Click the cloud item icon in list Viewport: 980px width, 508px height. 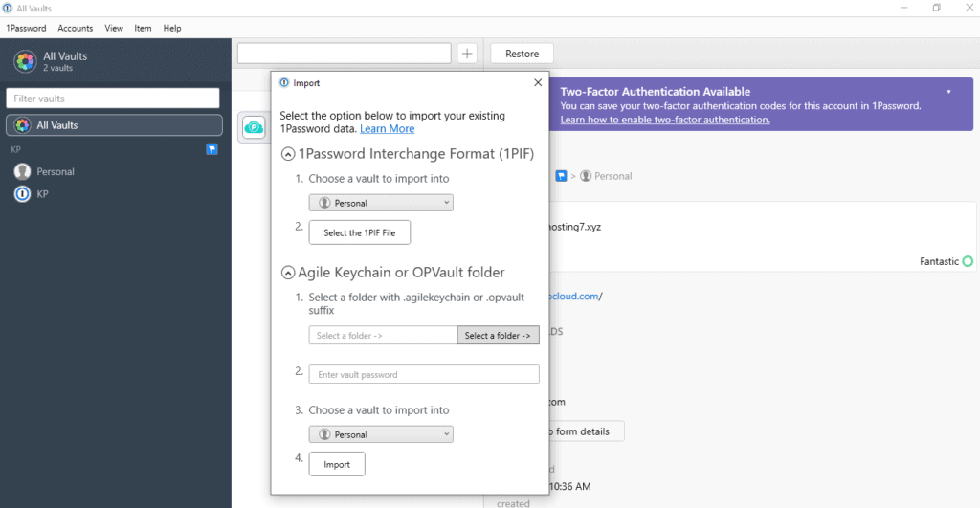click(254, 127)
